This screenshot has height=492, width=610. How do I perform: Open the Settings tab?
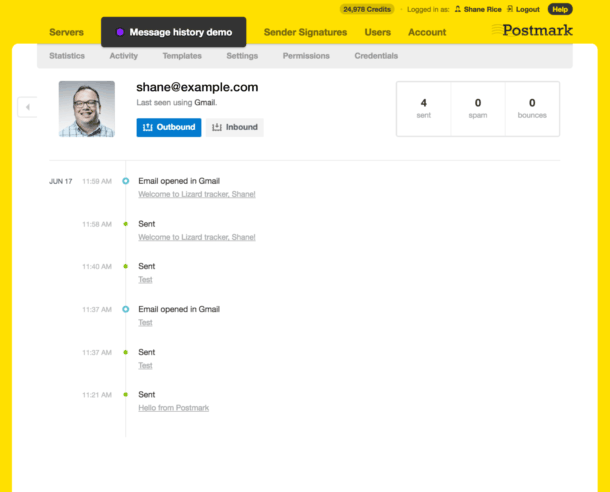(242, 56)
